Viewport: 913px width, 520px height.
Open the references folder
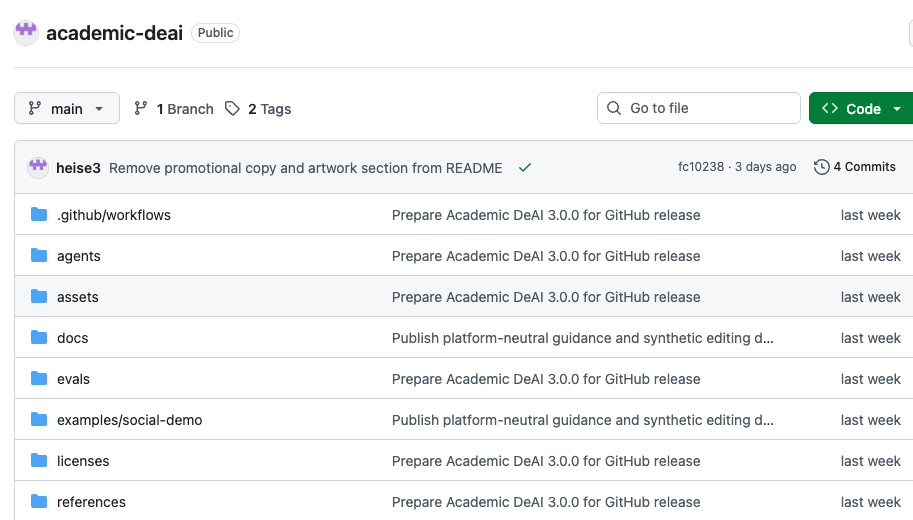[91, 502]
